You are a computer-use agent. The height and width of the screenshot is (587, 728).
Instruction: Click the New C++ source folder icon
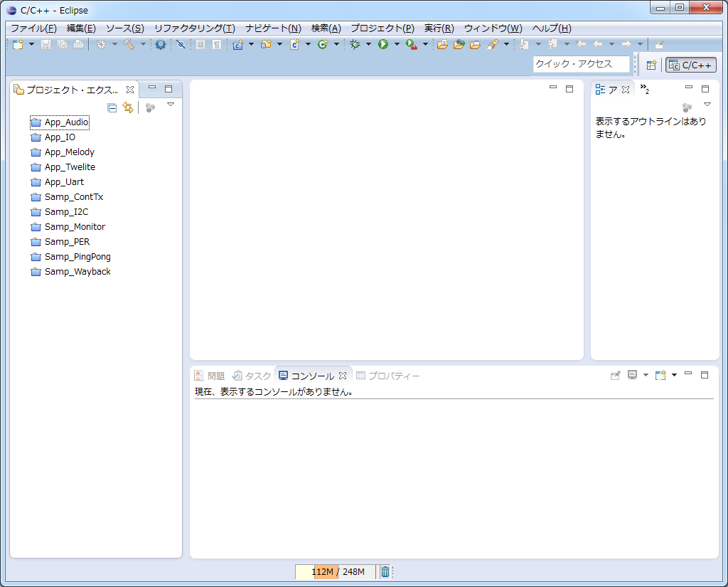266,45
